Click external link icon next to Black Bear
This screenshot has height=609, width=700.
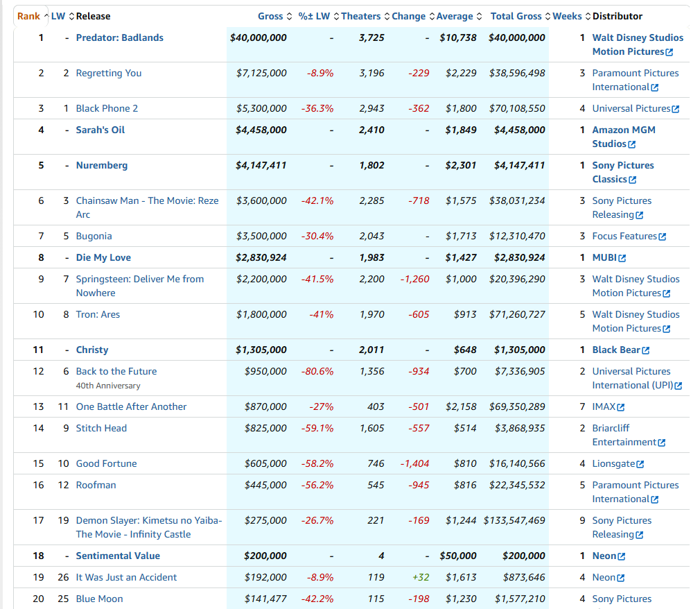[x=646, y=350]
